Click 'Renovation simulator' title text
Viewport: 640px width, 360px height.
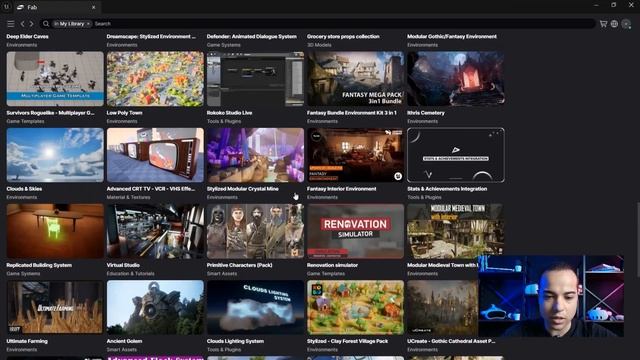tap(332, 265)
